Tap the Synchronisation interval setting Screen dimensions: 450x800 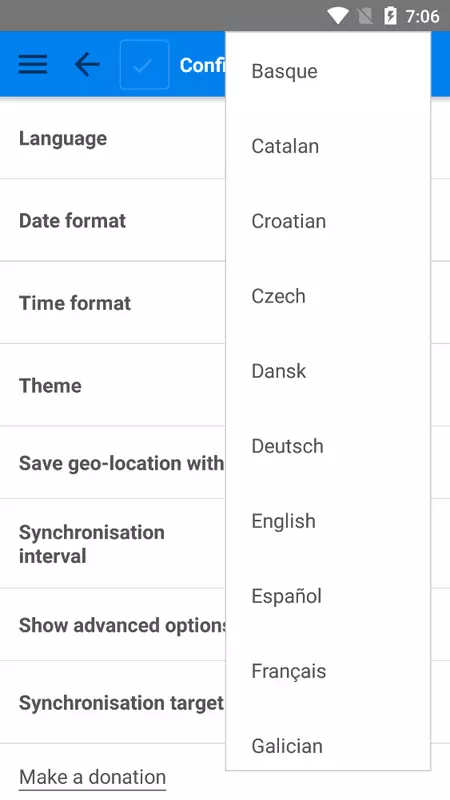[225, 544]
